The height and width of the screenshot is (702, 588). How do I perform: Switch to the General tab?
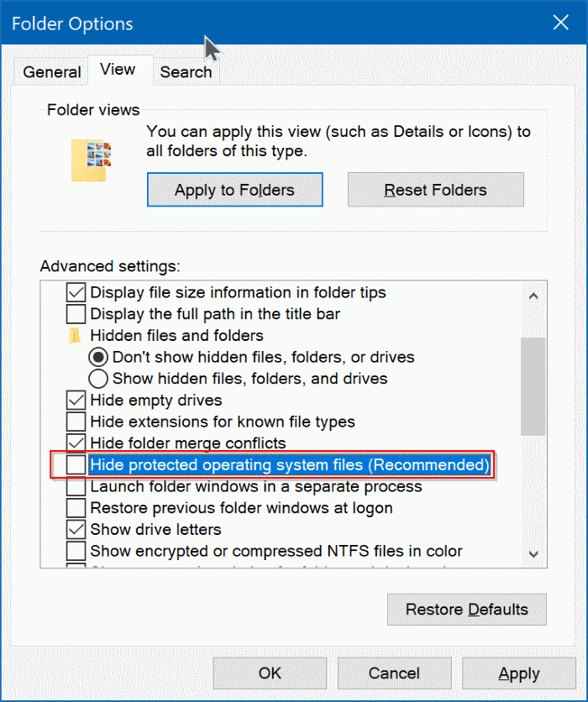pyautogui.click(x=51, y=71)
